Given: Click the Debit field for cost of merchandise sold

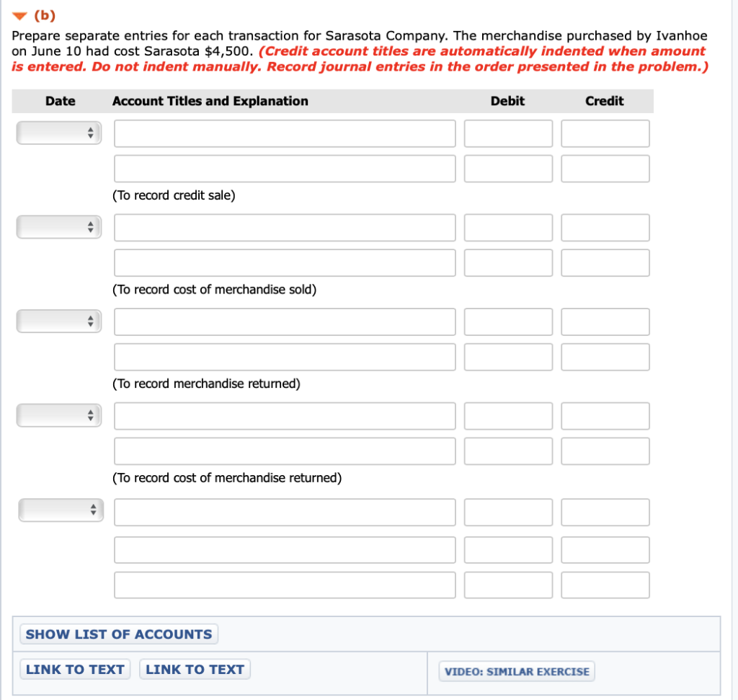Looking at the screenshot, I should pos(508,227).
